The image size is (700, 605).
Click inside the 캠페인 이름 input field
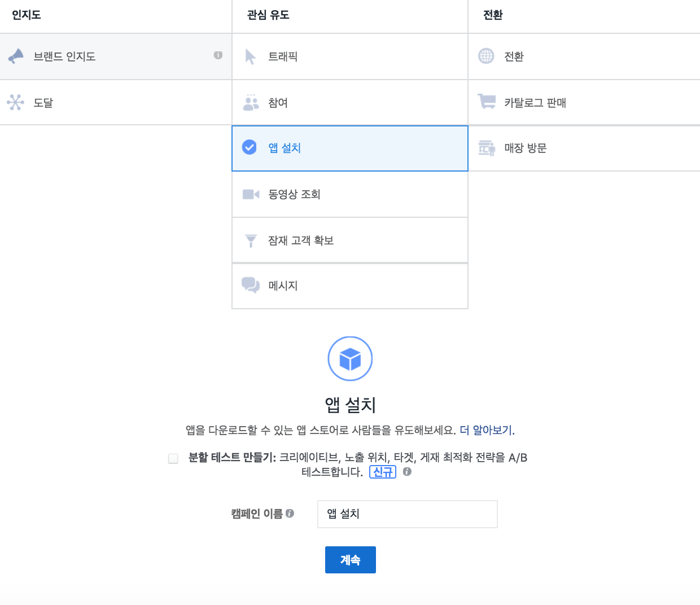pyautogui.click(x=407, y=514)
